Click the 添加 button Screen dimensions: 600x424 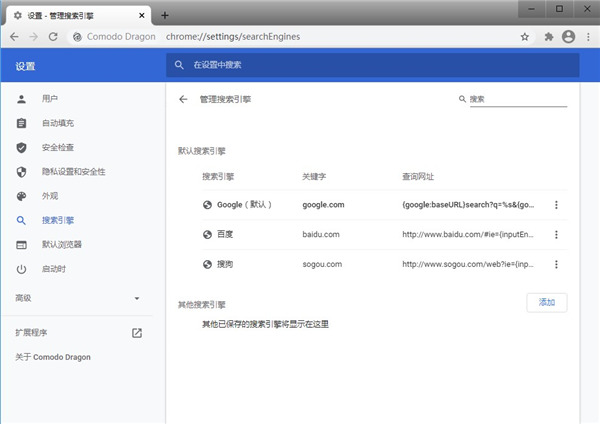546,302
